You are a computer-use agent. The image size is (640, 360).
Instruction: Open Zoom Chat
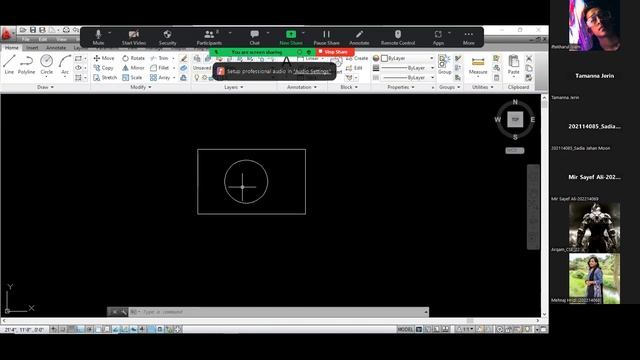pyautogui.click(x=254, y=37)
